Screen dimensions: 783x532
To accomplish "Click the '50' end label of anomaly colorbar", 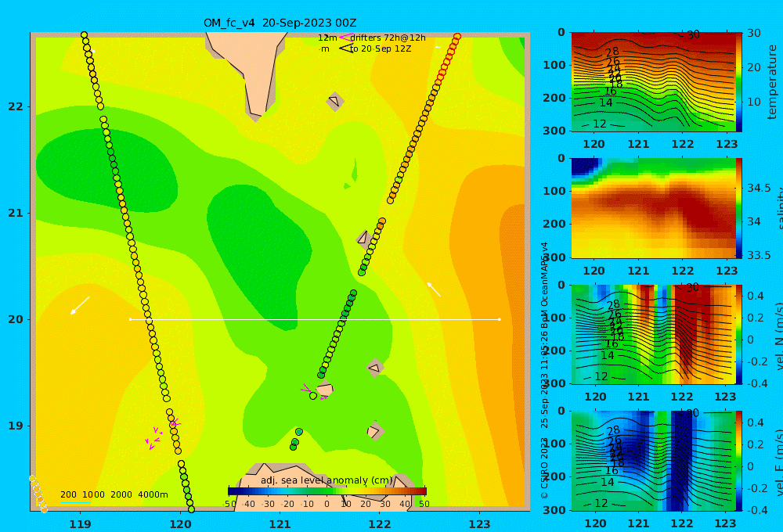I will click(424, 504).
